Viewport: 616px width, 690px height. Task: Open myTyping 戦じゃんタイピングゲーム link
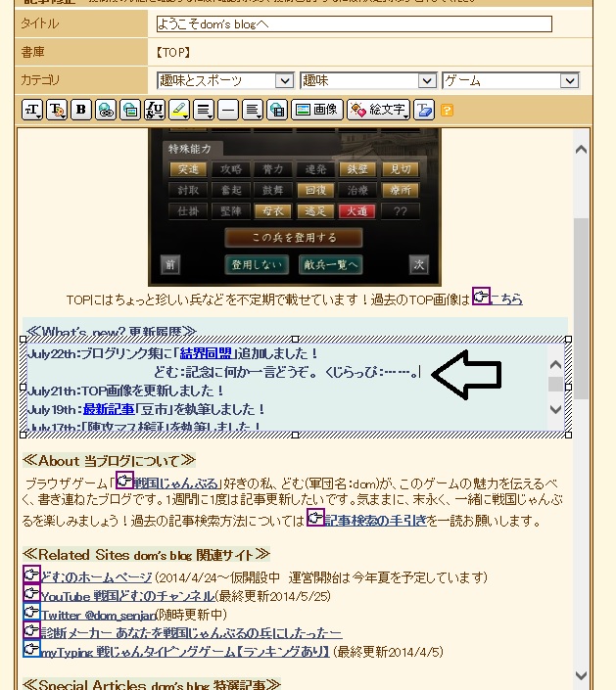[185, 652]
